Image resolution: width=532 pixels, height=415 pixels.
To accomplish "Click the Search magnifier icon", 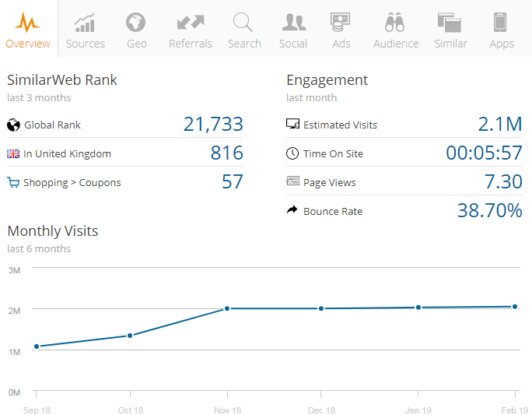I will (x=243, y=22).
